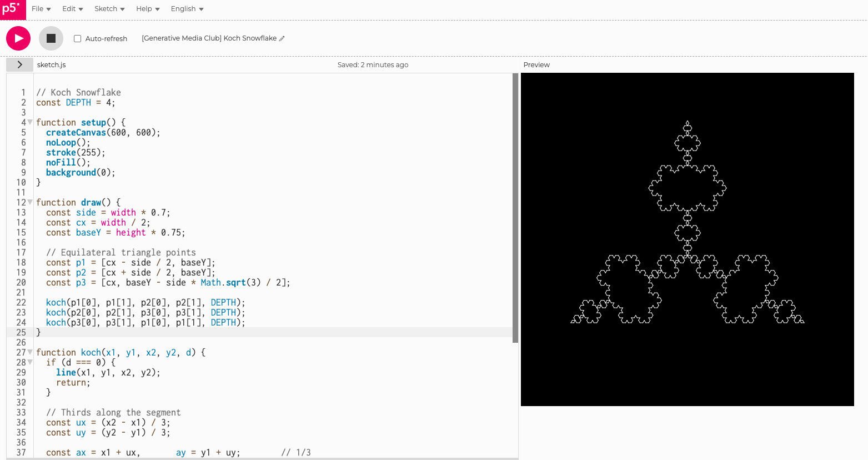
Task: Run the sketch with the play button
Action: [18, 38]
